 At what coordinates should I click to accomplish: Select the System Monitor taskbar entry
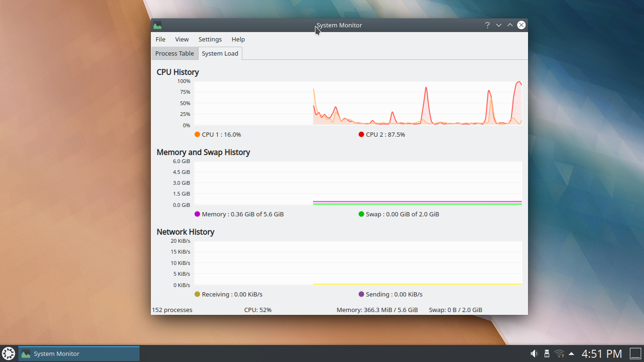[x=78, y=353]
